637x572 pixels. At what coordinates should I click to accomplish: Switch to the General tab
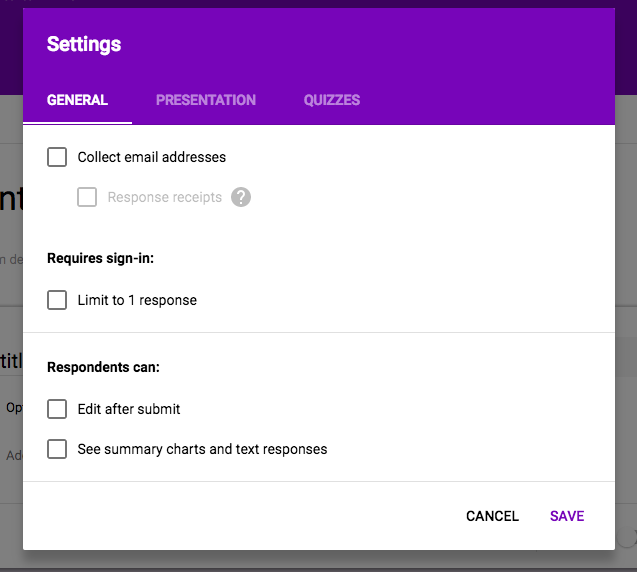click(77, 100)
